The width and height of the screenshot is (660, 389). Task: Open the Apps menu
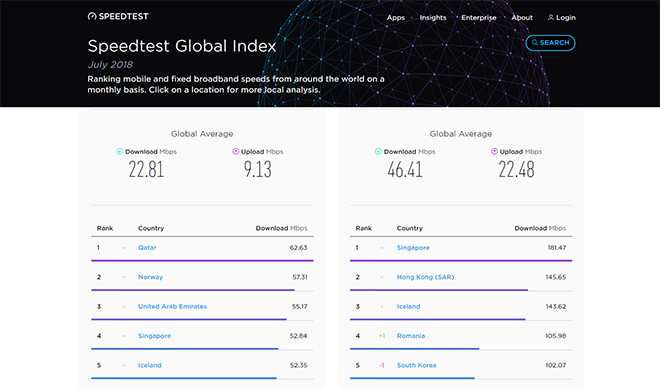(x=396, y=18)
